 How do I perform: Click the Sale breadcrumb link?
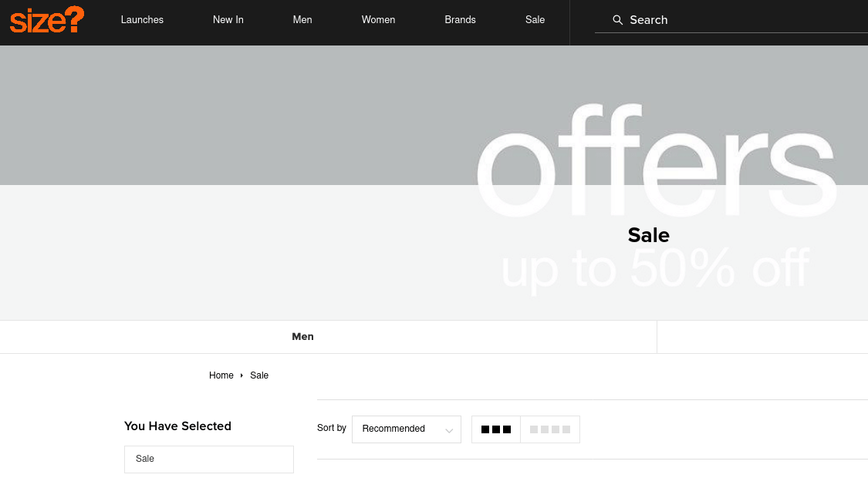[x=259, y=375]
